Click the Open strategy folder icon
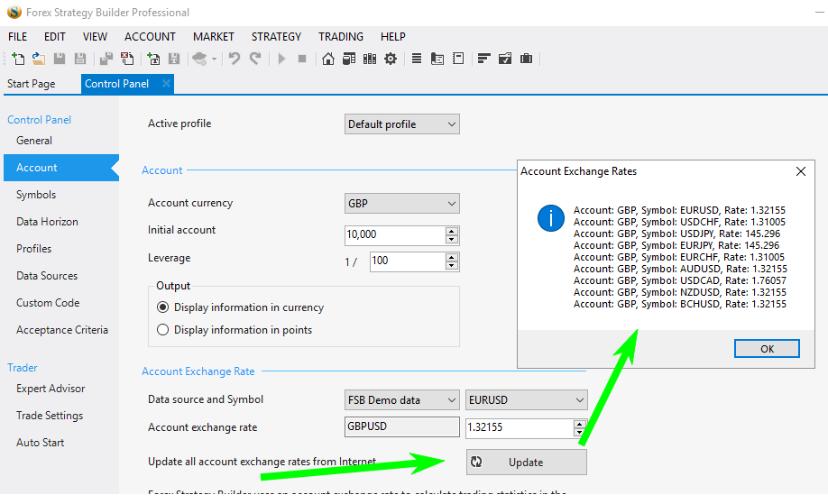 tap(39, 59)
